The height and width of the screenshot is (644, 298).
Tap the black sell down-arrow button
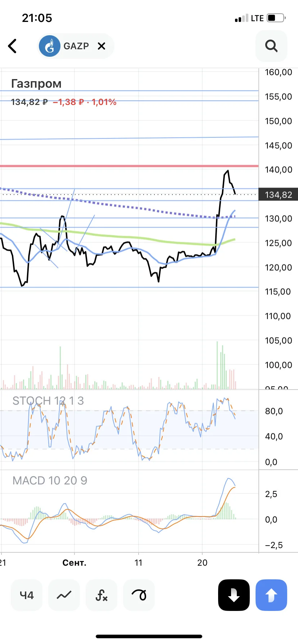coord(234,595)
